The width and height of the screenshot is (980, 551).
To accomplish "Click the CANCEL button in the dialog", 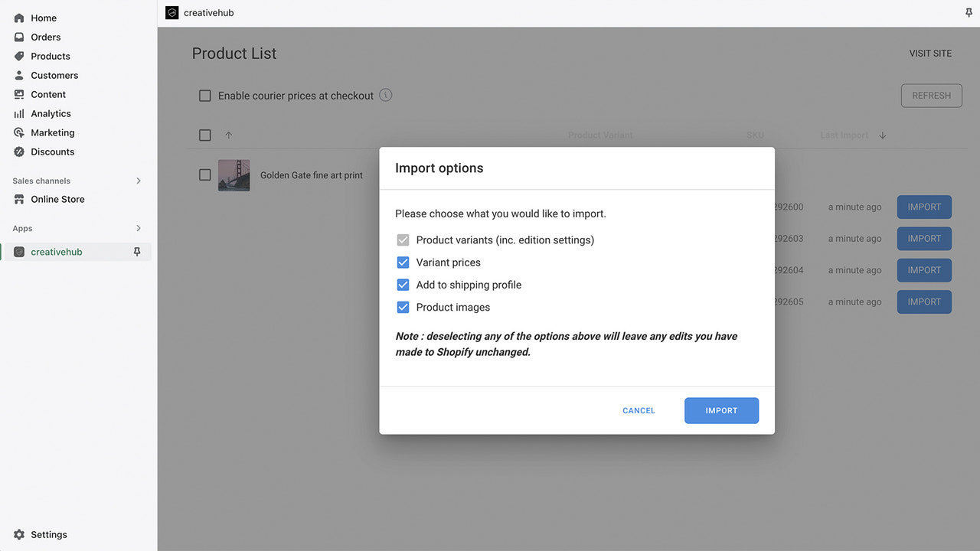I will pos(639,410).
